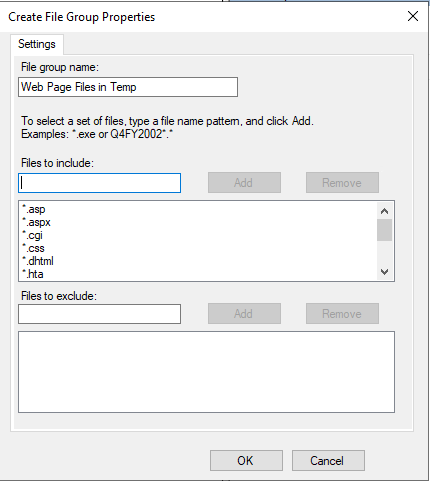Select the *.dhtml pattern
Viewport: 430px width, 481px height.
point(38,261)
